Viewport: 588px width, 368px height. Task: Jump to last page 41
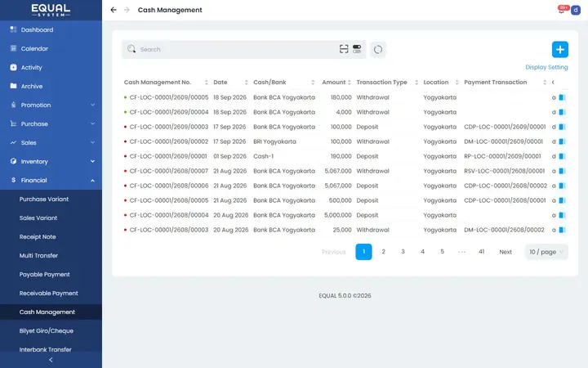(x=482, y=252)
